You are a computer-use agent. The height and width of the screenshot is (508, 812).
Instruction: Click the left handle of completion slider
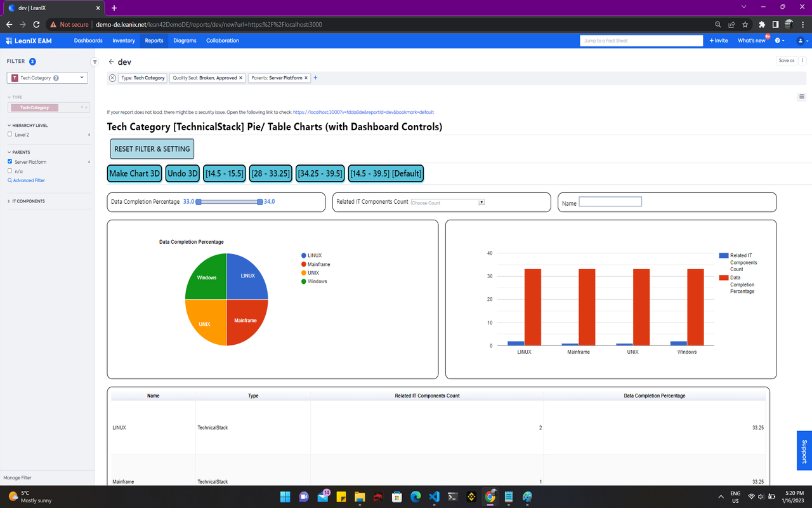(x=199, y=202)
